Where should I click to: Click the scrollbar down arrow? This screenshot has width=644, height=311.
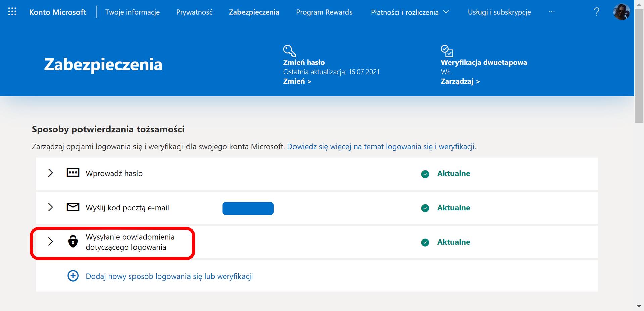pyautogui.click(x=639, y=306)
